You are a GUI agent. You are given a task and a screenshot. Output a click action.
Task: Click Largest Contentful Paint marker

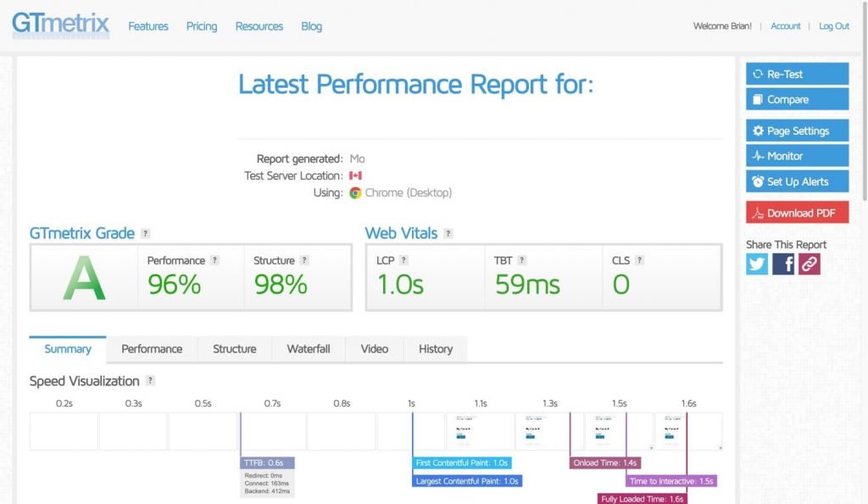click(467, 481)
